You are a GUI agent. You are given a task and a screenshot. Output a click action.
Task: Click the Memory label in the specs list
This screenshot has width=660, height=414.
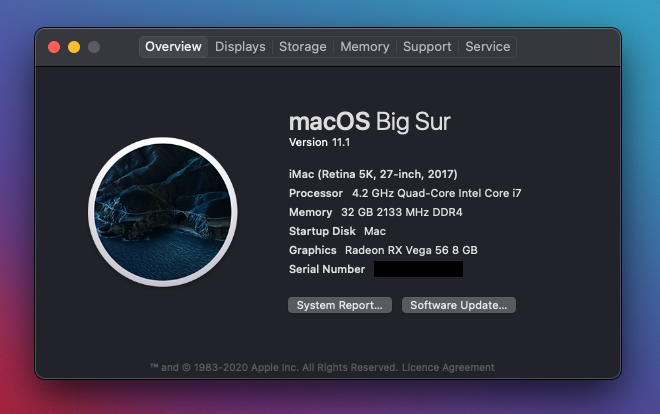[x=310, y=212]
